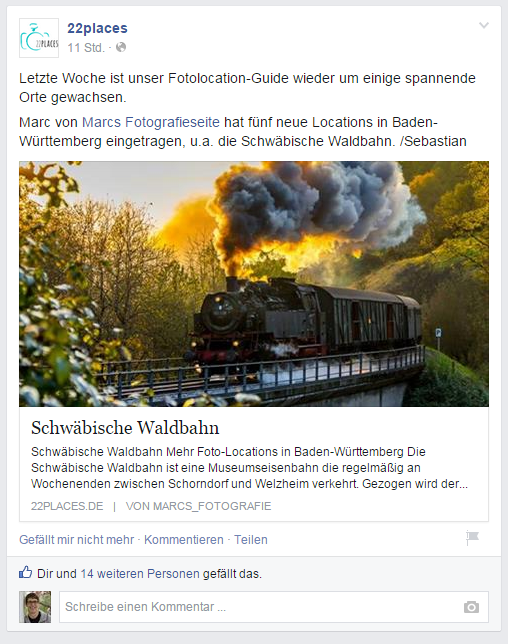Open the Schwäbische Waldbahn article headline
The height and width of the screenshot is (644, 508).
[125, 428]
